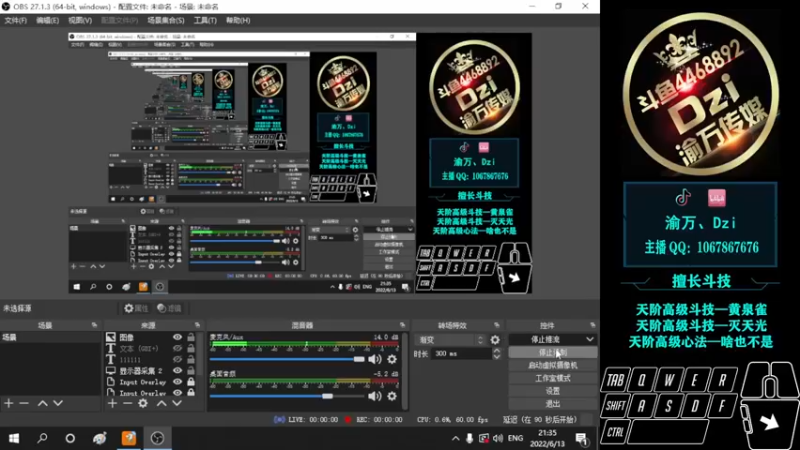This screenshot has width=800, height=450.
Task: Click the 停止推流 button
Action: [x=546, y=339]
